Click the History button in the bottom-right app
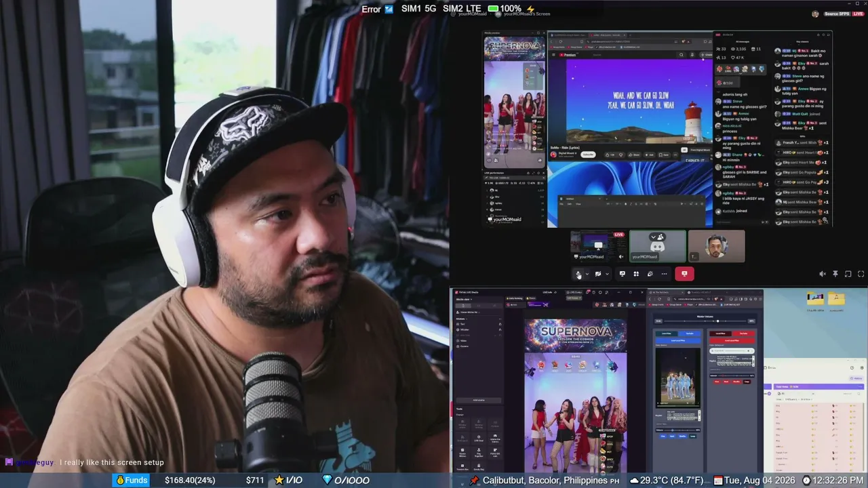Image resolution: width=868 pixels, height=488 pixels. (856, 378)
